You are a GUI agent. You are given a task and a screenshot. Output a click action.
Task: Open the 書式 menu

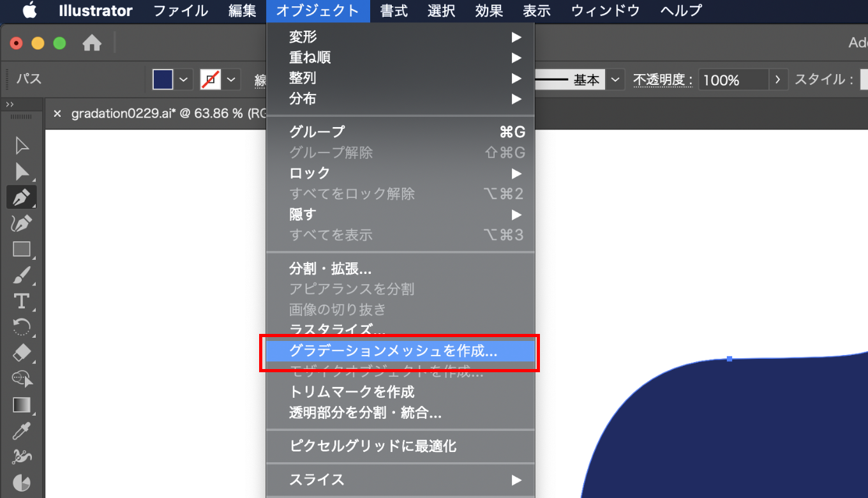[x=394, y=11]
